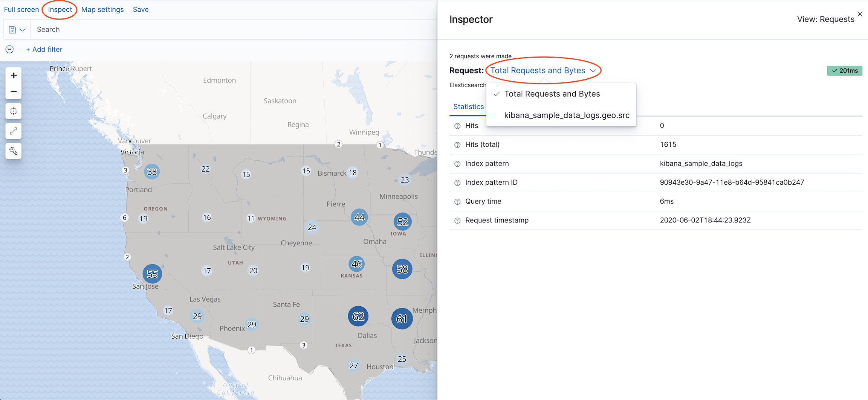Switch to the Statistics tab
Viewport: 868px width, 400px height.
click(468, 107)
